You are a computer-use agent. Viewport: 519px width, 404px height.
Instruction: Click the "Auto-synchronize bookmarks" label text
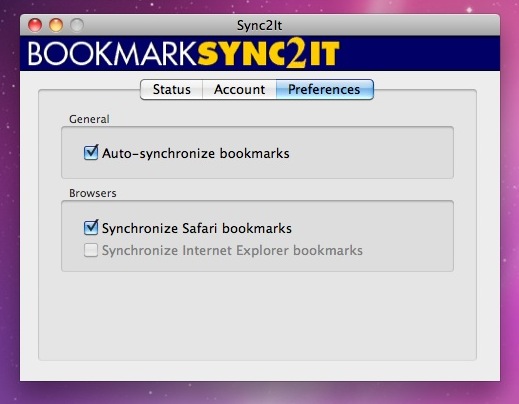click(x=196, y=153)
